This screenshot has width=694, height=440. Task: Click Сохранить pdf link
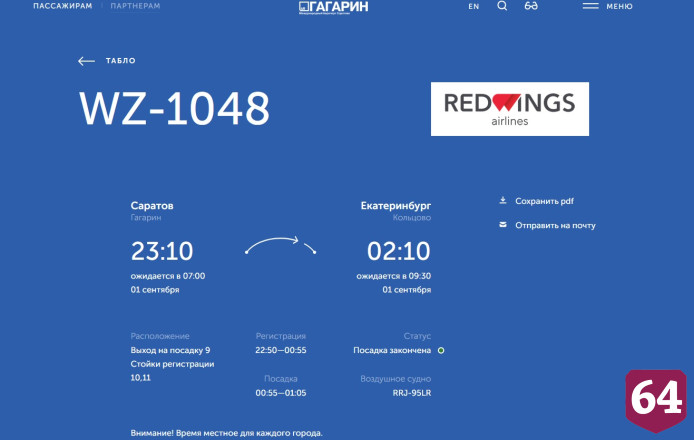point(544,201)
